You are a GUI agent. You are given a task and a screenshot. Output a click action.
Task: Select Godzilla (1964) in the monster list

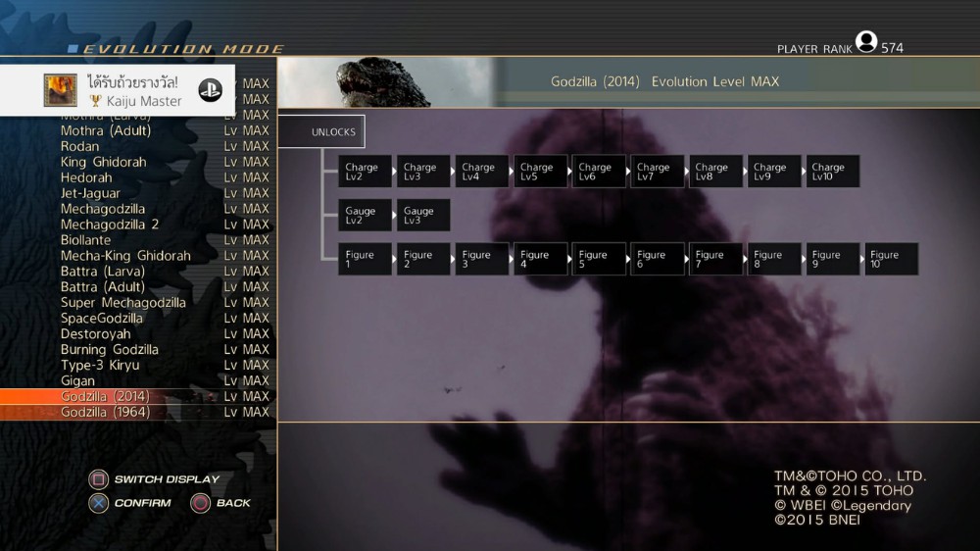coord(137,412)
